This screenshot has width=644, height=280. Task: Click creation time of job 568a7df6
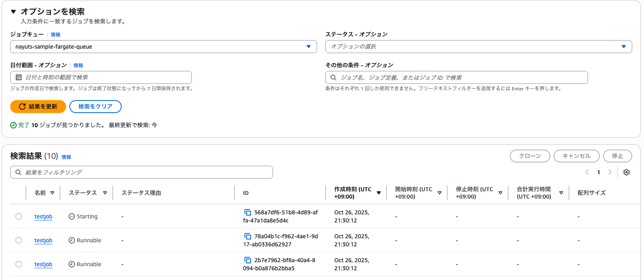(x=352, y=216)
